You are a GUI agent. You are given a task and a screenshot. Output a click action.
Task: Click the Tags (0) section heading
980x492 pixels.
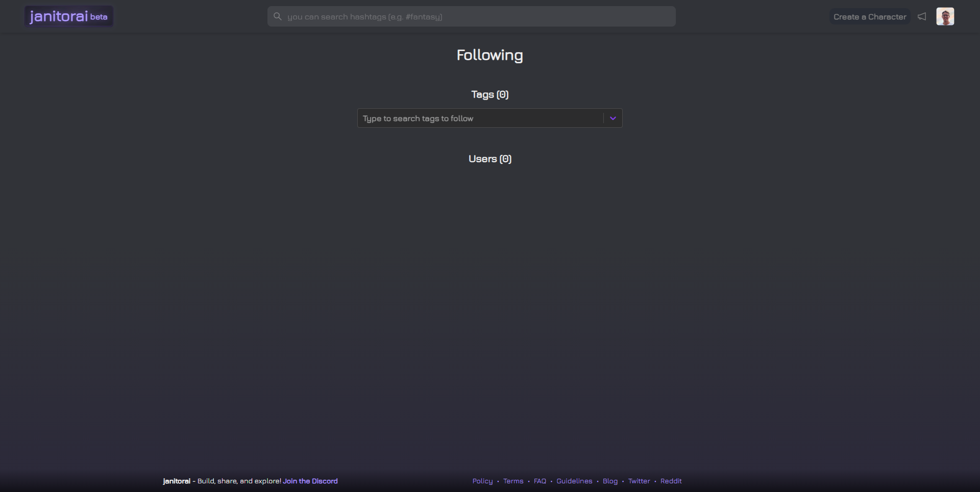(489, 95)
